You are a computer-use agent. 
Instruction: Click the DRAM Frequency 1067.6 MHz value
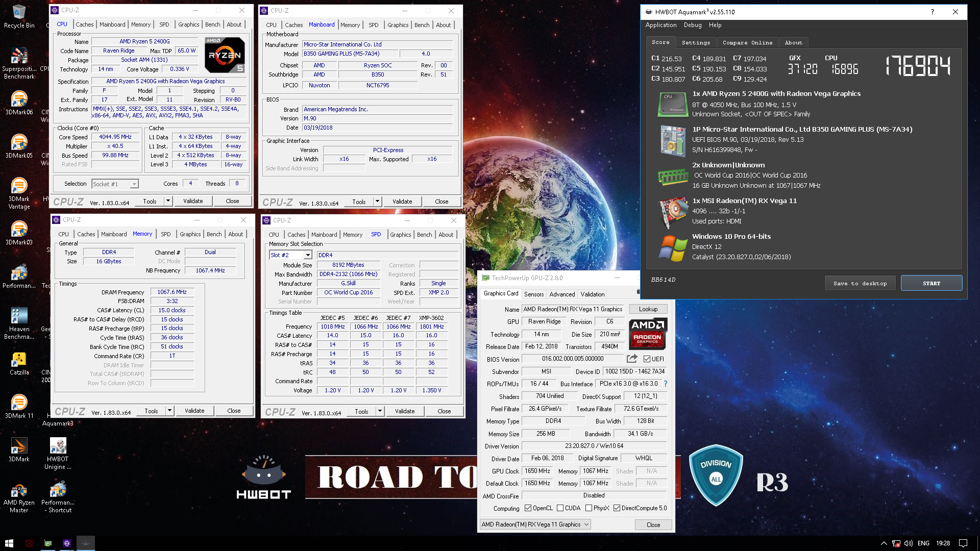[172, 292]
